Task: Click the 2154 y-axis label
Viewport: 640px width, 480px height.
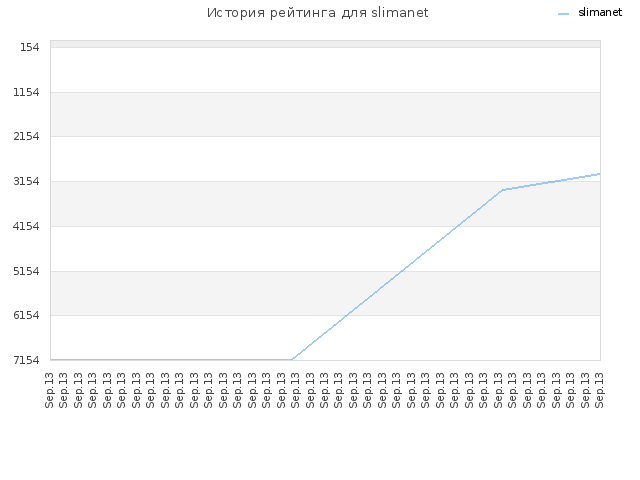Action: [x=27, y=136]
